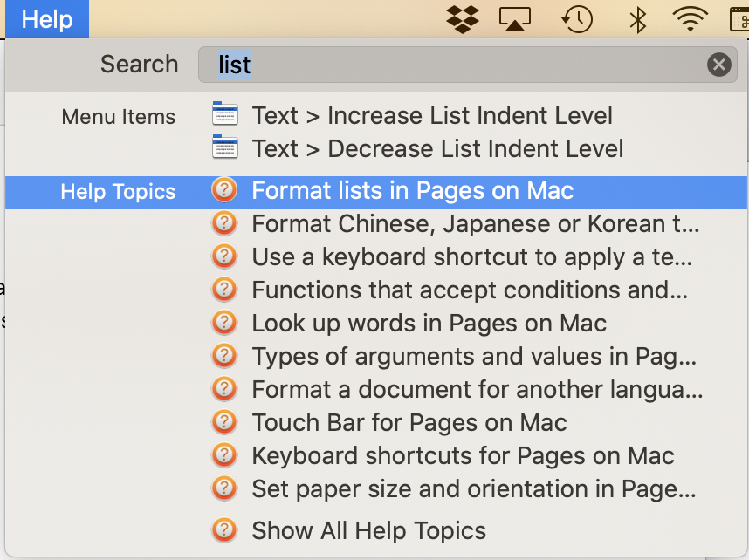749x560 pixels.
Task: Click the 'Help Topics' section label
Action: (x=118, y=192)
